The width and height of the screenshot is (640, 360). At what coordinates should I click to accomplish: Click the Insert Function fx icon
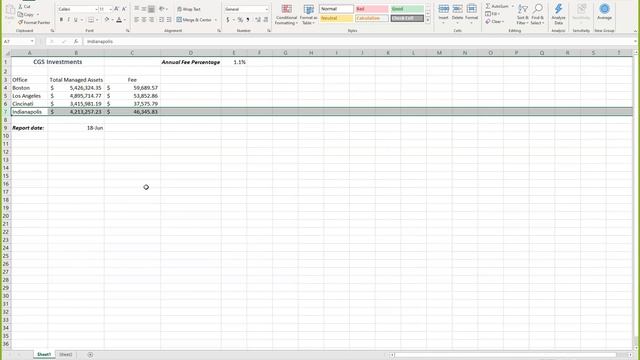(x=76, y=42)
